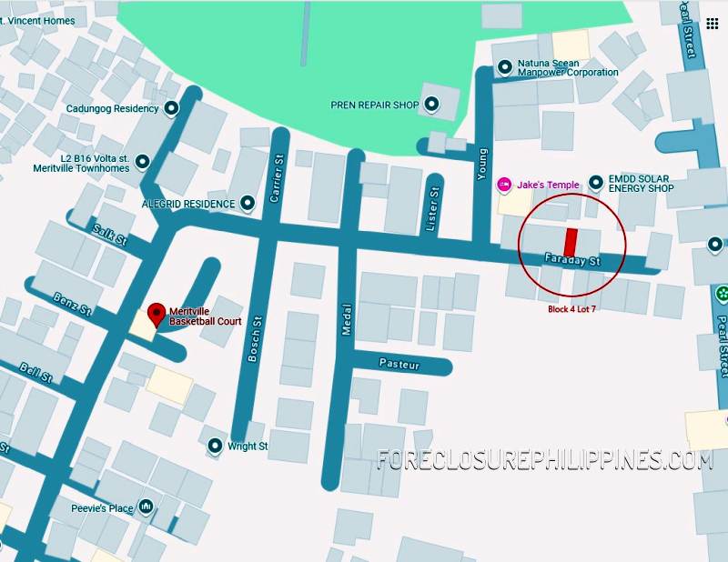Click the red Block 4 Lot 7 rectangle
This screenshot has width=728, height=562.
571,242
